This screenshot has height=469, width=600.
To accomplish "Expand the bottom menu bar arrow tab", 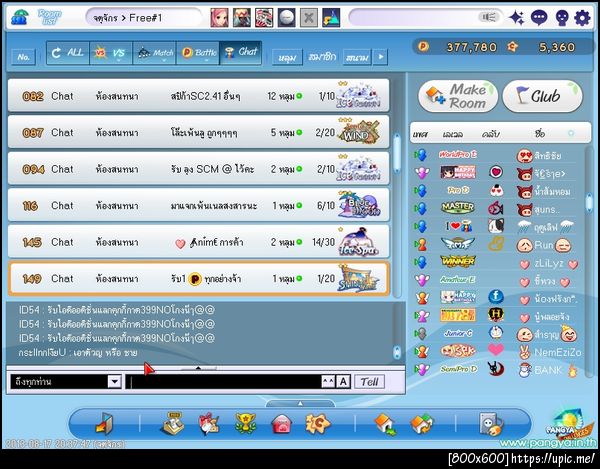I will click(x=300, y=404).
